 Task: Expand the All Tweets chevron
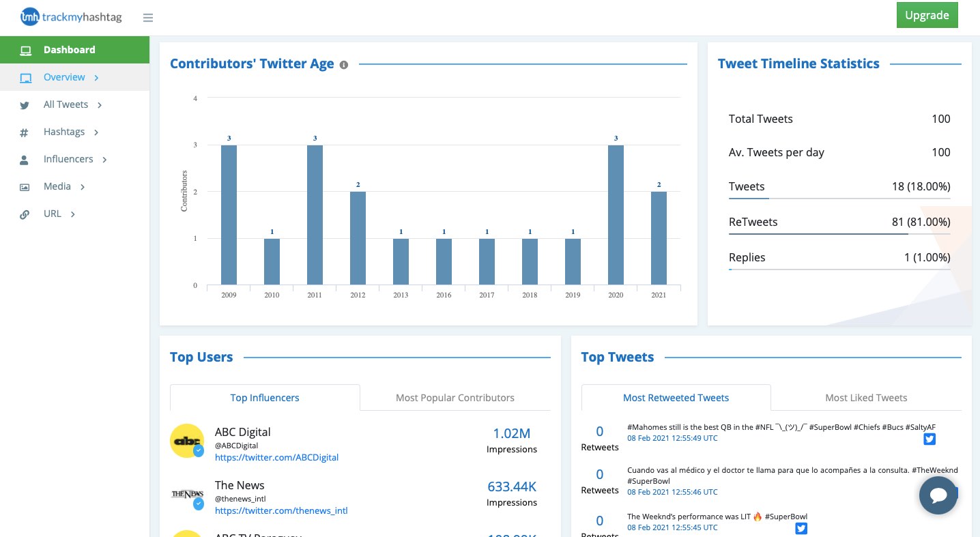100,105
